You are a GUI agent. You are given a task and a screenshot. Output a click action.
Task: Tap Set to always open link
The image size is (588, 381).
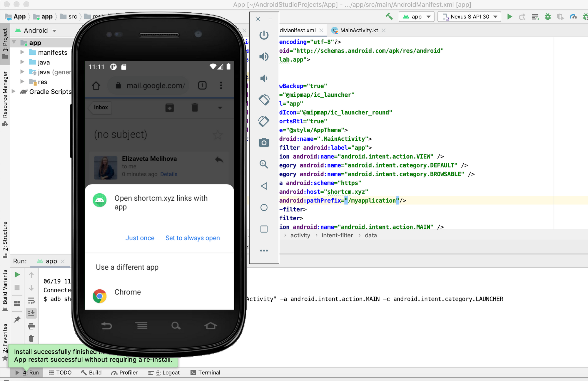(193, 238)
